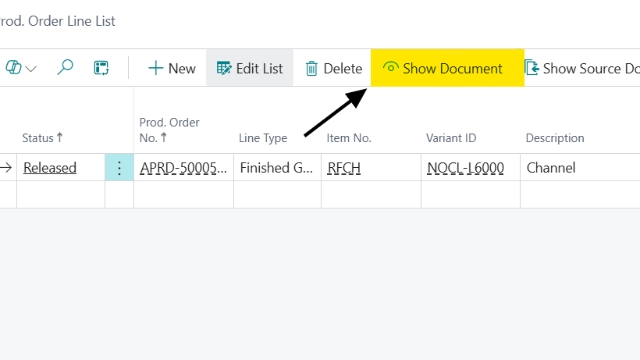Click Show Document action
640x360 pixels.
click(x=447, y=68)
